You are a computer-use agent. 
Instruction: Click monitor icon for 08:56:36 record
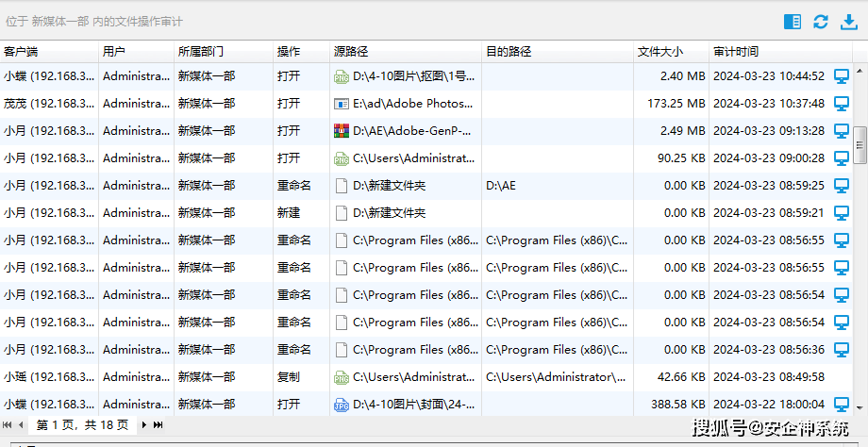point(842,350)
